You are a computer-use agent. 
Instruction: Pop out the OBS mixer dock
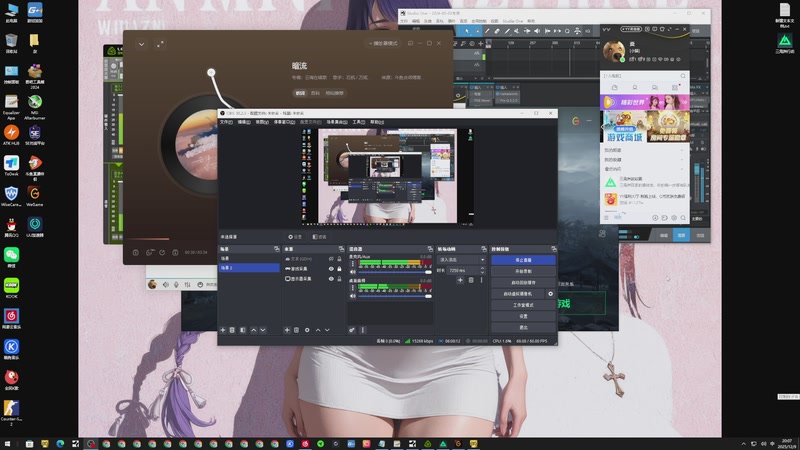click(430, 249)
